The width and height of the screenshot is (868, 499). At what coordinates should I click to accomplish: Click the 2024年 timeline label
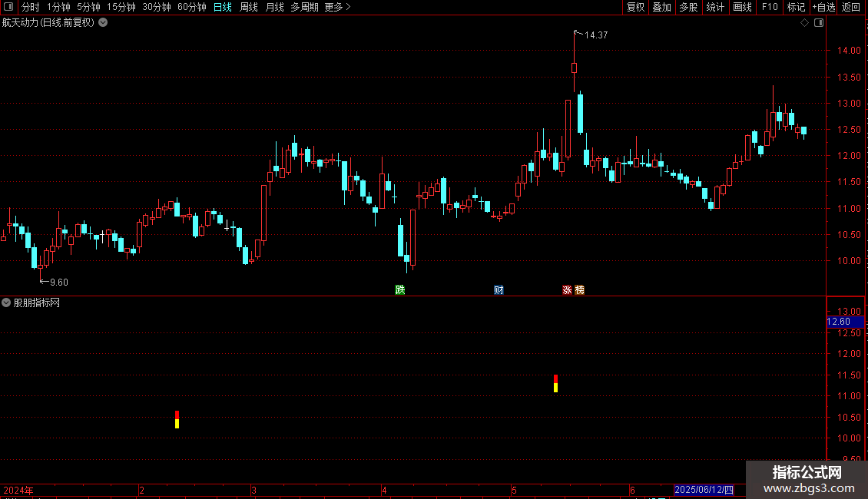18,490
